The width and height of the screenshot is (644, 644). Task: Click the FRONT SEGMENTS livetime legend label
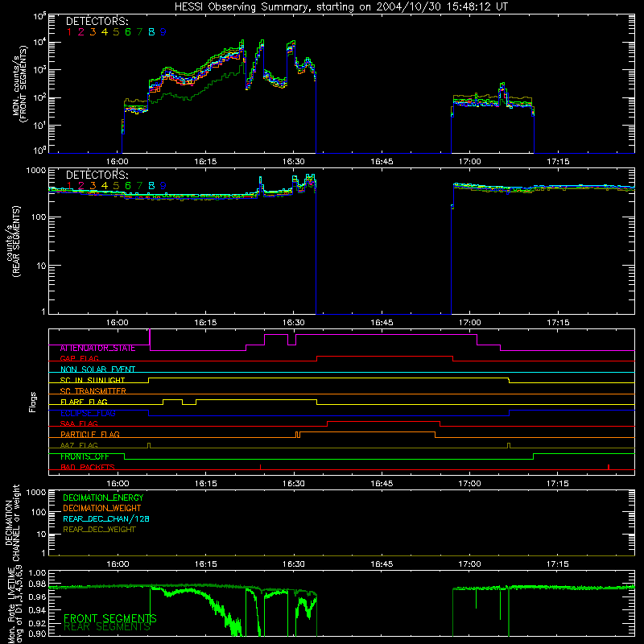pos(110,618)
